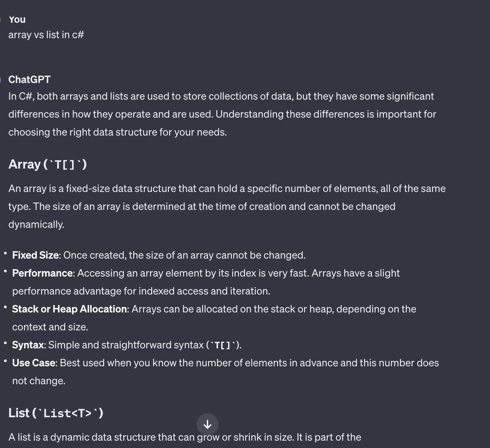Click the bold "Stack or Heap Allocation" label

(70, 309)
